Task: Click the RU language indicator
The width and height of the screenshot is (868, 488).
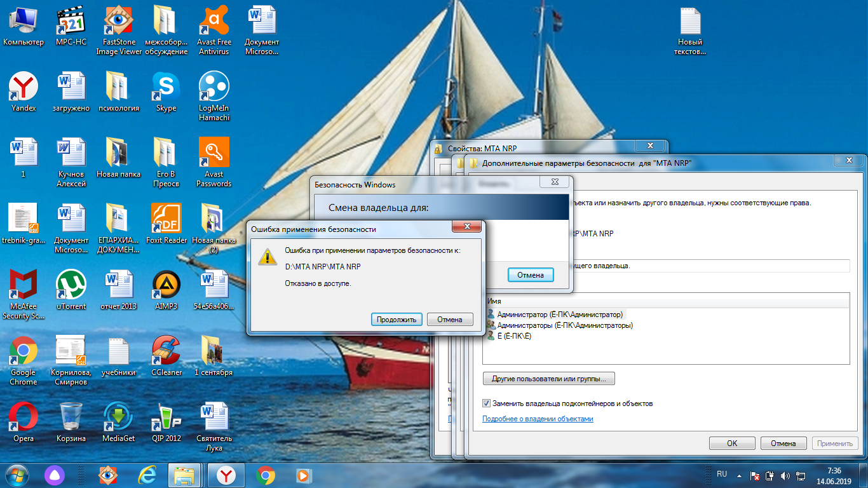Action: pyautogui.click(x=722, y=475)
